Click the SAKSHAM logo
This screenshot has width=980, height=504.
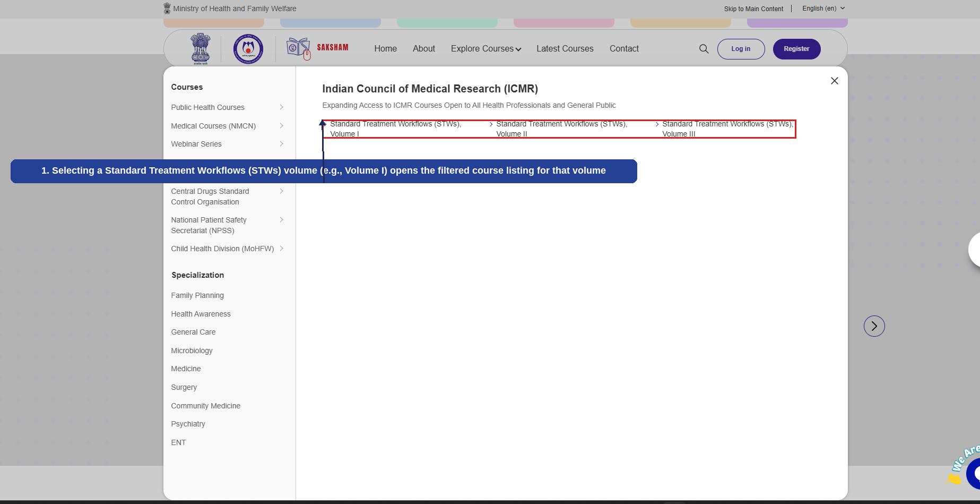(317, 48)
